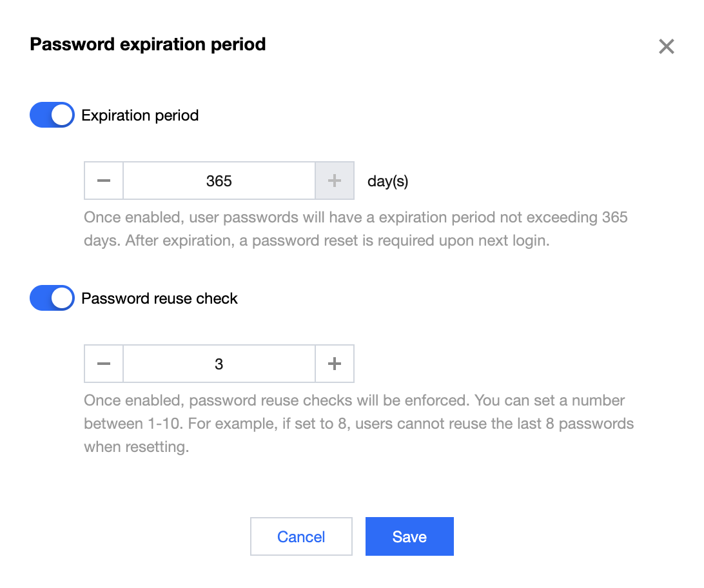704x588 pixels.
Task: Close the Password expiration period dialog
Action: (x=666, y=46)
